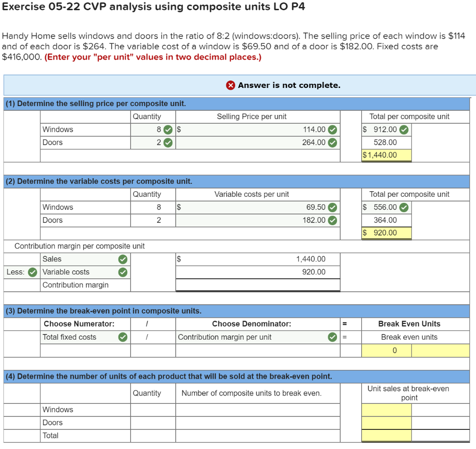Screen dimensions: 476x449
Task: Click the empty Contribution margin amount cell
Action: (258, 285)
